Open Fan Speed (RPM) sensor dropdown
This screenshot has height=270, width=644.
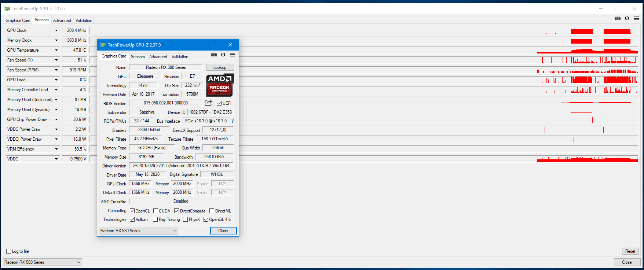coord(56,70)
